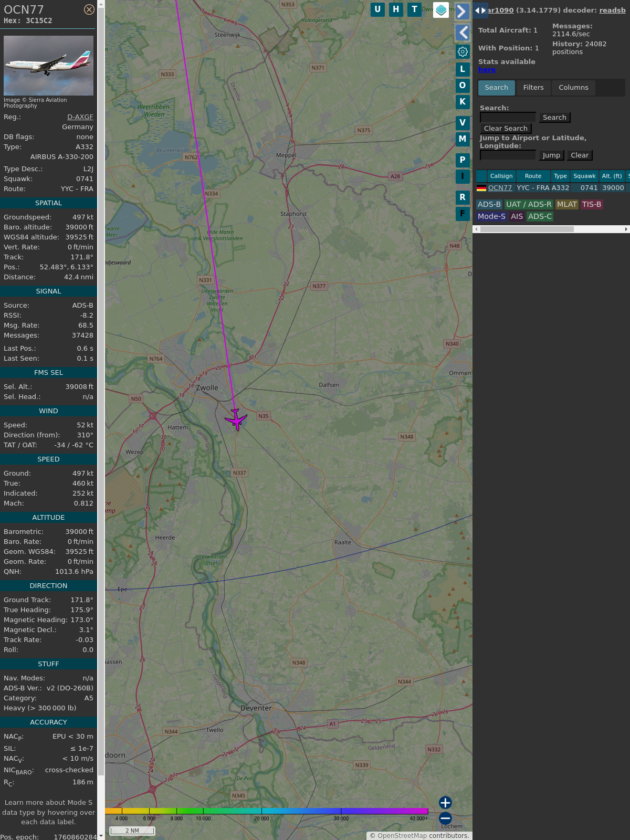Toggle the sidebar width arrows icon

click(480, 10)
